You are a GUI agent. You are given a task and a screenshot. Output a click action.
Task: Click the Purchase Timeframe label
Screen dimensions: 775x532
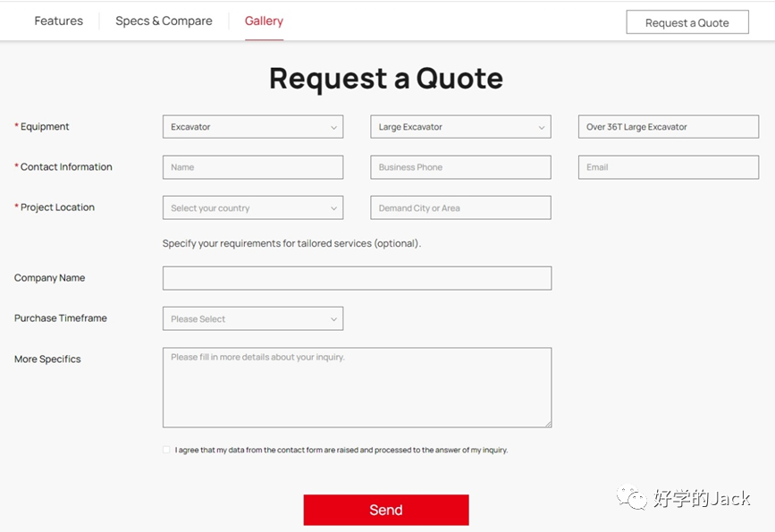click(x=60, y=318)
